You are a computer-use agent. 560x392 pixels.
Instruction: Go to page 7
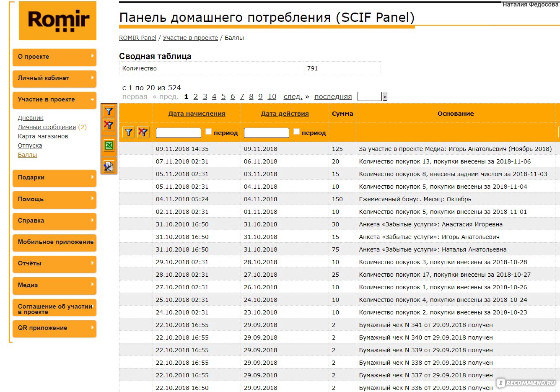coord(242,97)
